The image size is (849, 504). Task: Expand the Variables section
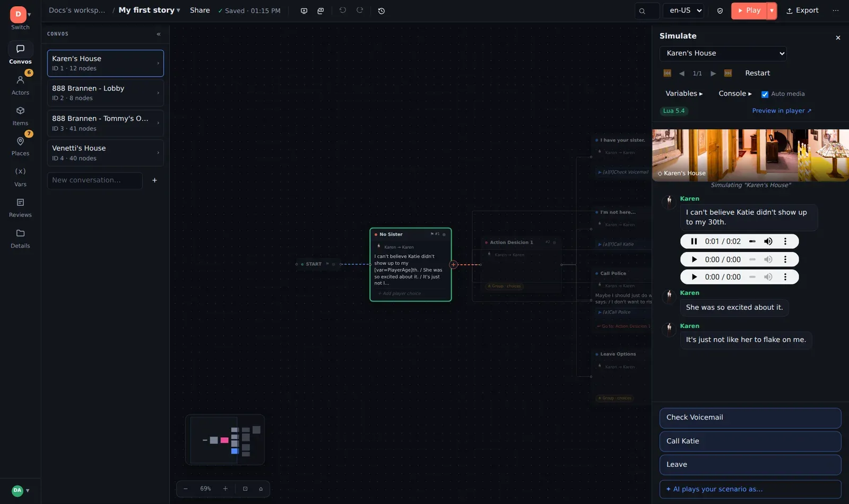tap(684, 93)
